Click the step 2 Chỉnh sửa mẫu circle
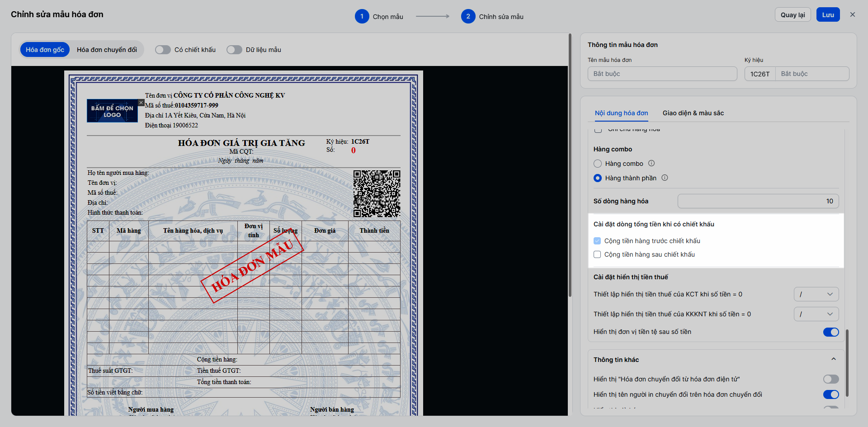Viewport: 868px width, 427px height. [x=468, y=16]
